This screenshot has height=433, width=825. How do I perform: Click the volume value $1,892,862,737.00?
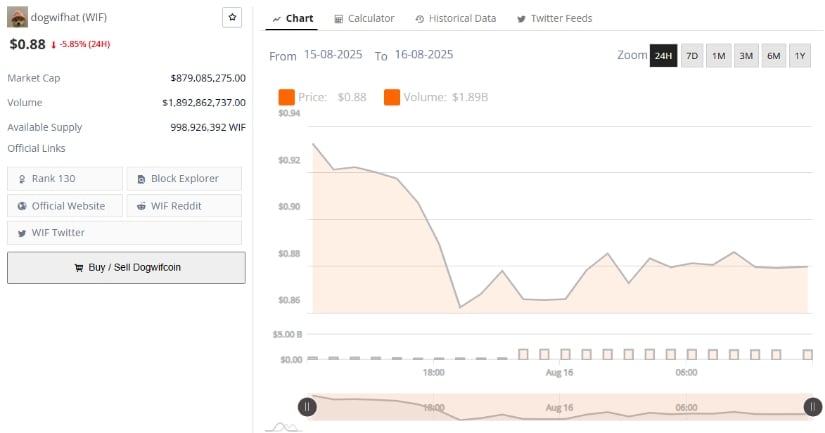[204, 103]
